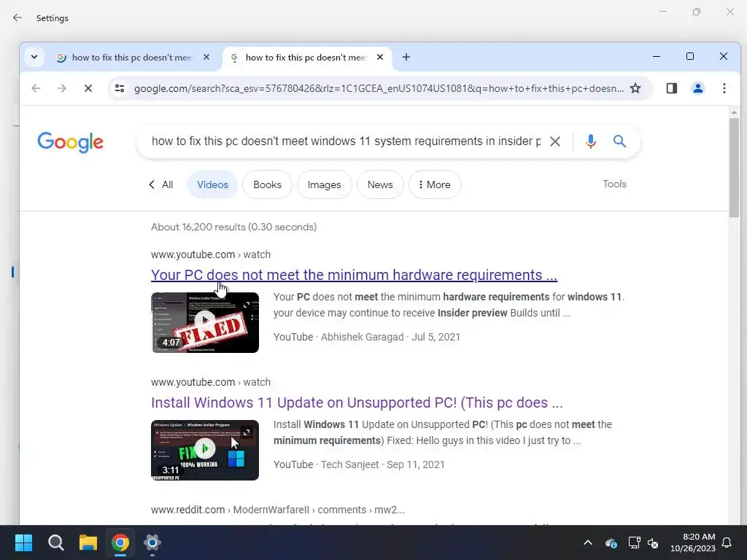747x560 pixels.
Task: Open Chrome profile avatar
Action: coord(698,88)
